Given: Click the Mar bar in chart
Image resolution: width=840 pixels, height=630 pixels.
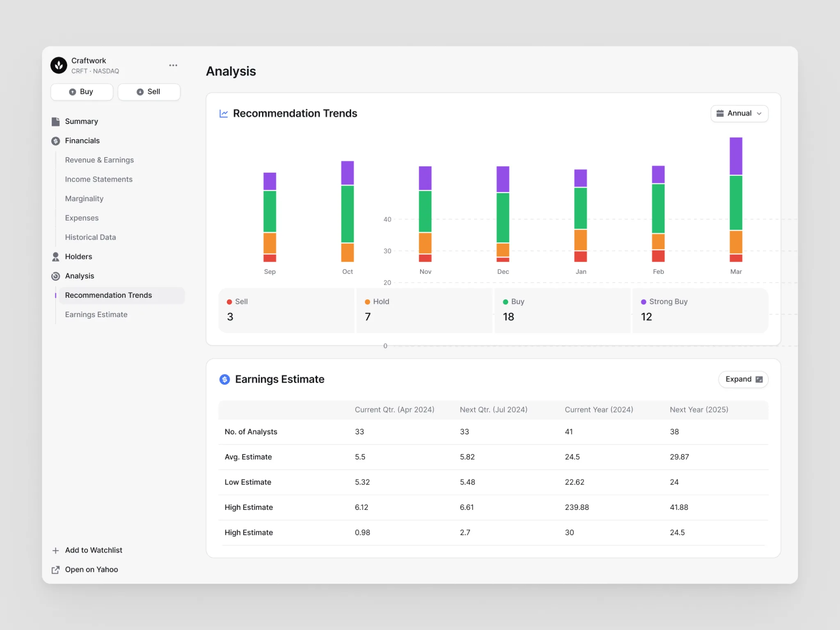Looking at the screenshot, I should [736, 199].
